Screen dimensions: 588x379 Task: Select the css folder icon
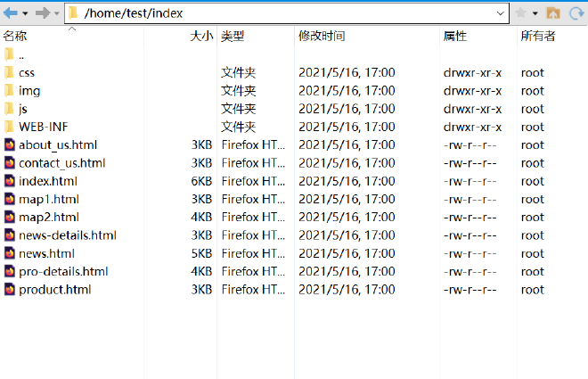click(x=9, y=72)
